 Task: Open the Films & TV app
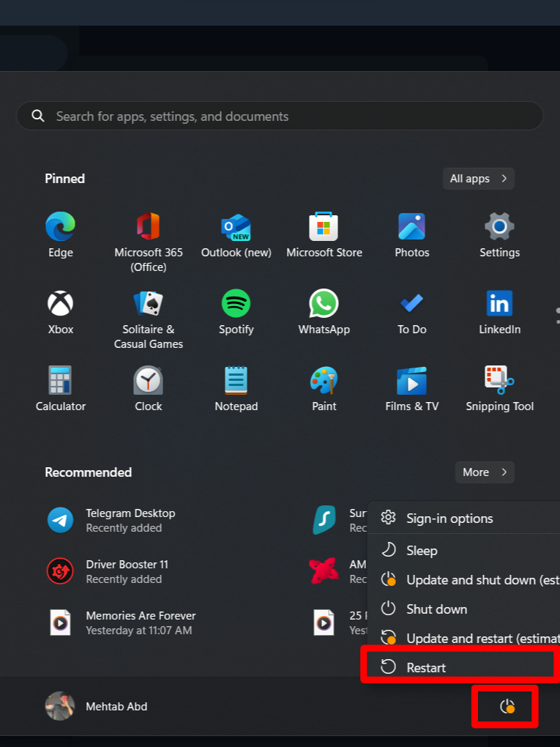pyautogui.click(x=412, y=389)
